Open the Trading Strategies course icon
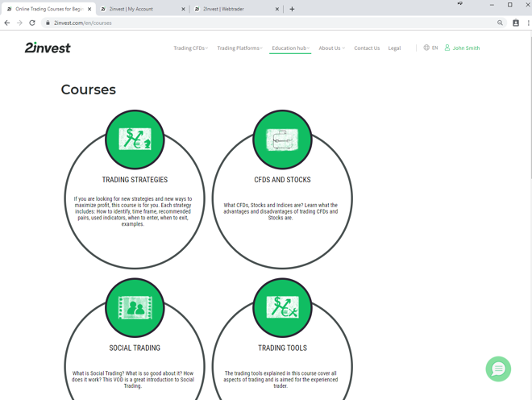Screen dimensions: 532x400 pyautogui.click(x=135, y=140)
